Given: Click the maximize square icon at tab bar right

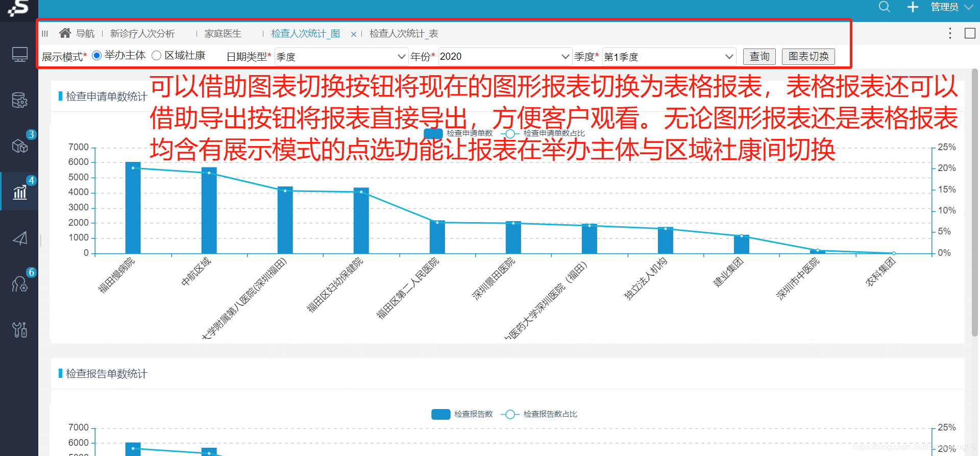Looking at the screenshot, I should (970, 33).
